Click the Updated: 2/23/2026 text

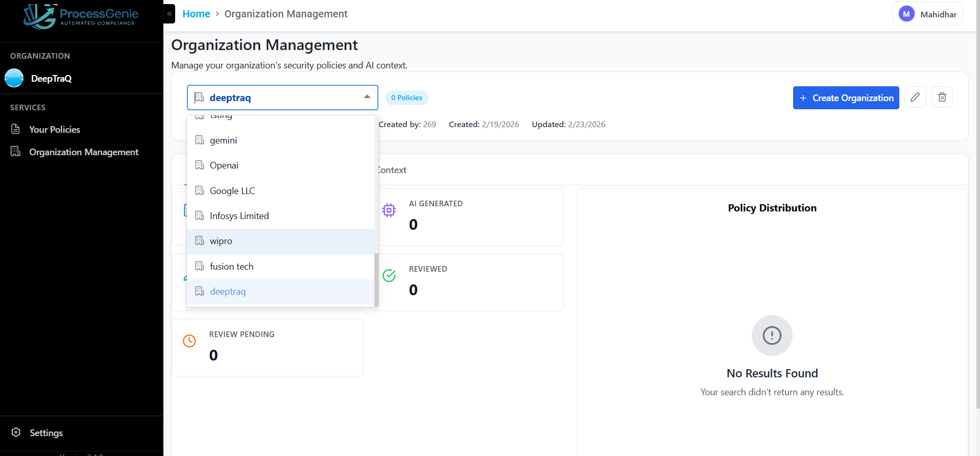pos(568,124)
